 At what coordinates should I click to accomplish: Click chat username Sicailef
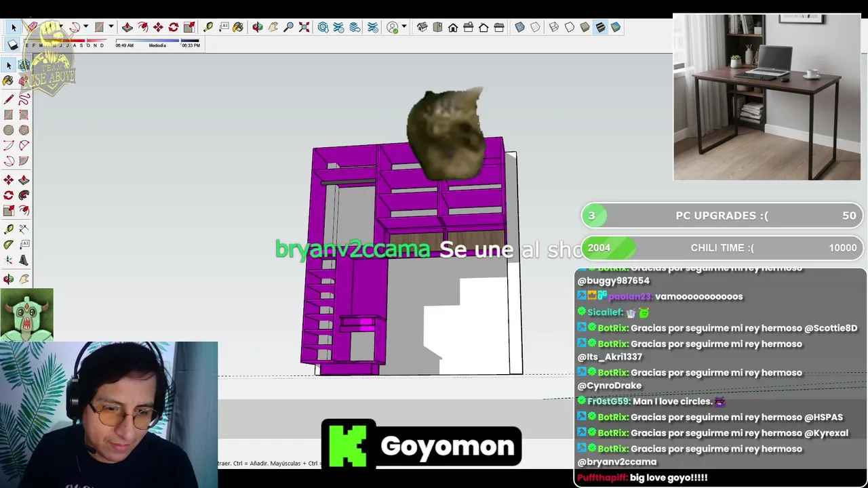(605, 312)
